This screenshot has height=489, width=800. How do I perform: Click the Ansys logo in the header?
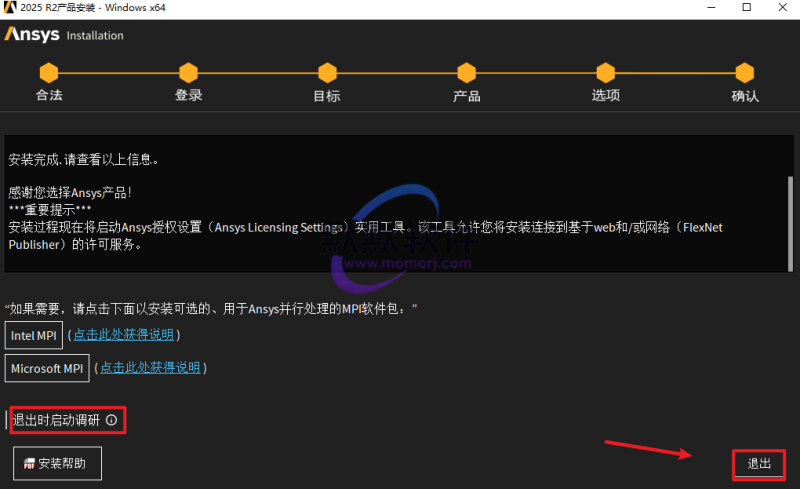pos(33,35)
